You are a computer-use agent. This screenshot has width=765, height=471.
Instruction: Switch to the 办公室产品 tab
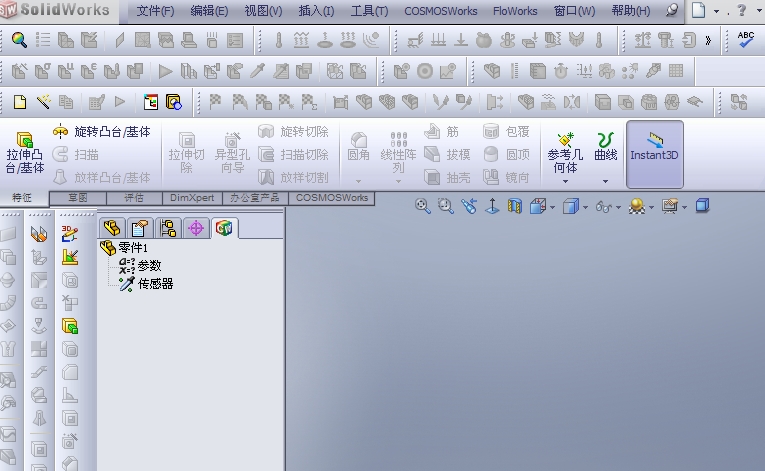255,198
